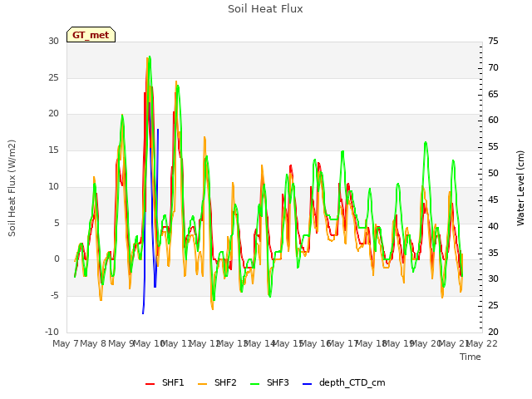Click the -5 left y-axis tick label
This screenshot has width=532, height=399.
(55, 296)
